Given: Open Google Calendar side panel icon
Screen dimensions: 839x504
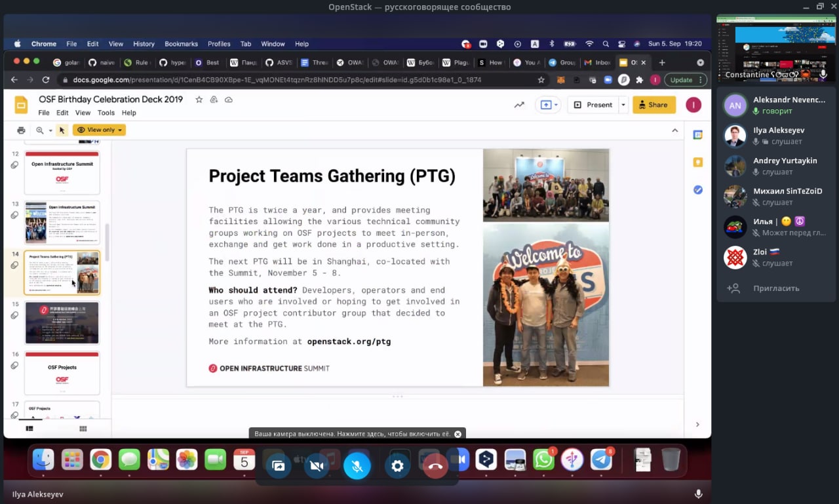Looking at the screenshot, I should (697, 135).
